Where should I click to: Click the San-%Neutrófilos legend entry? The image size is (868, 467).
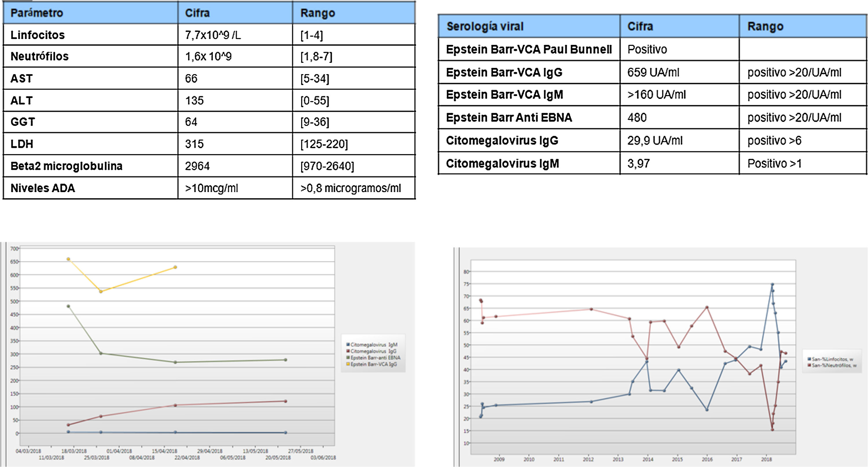click(834, 365)
